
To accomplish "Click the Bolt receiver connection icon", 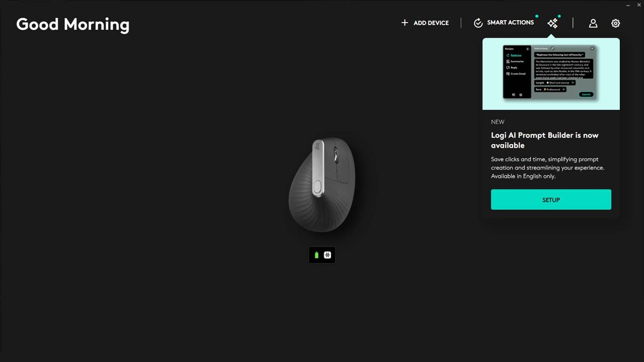I will coord(328,255).
